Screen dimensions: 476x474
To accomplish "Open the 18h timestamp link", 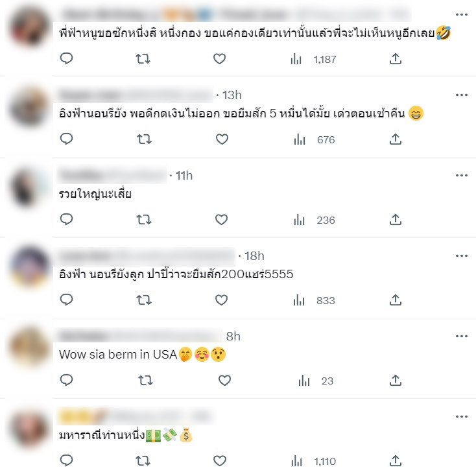I will coord(254,256).
